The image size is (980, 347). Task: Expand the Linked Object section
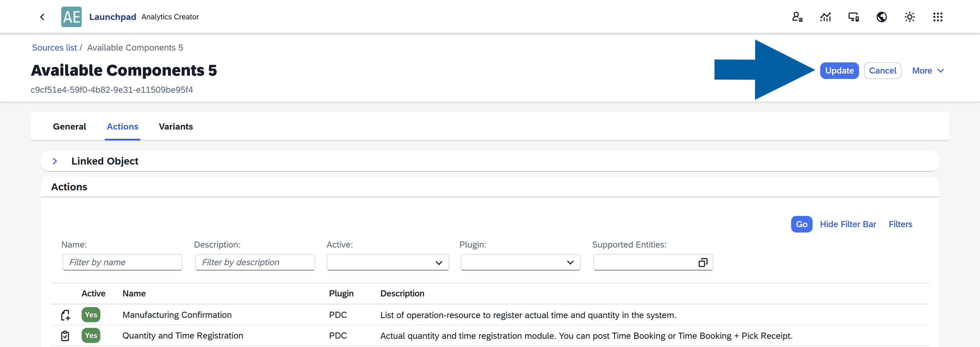tap(55, 161)
